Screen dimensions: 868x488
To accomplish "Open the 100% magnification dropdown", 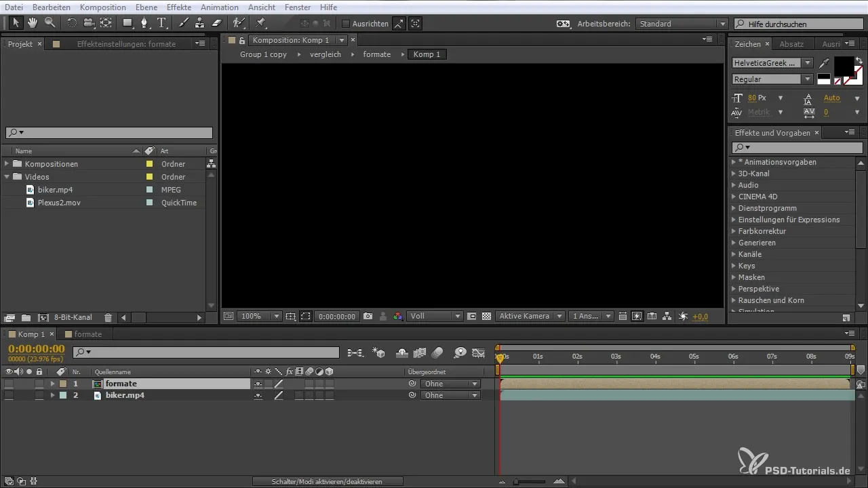I will coord(260,317).
